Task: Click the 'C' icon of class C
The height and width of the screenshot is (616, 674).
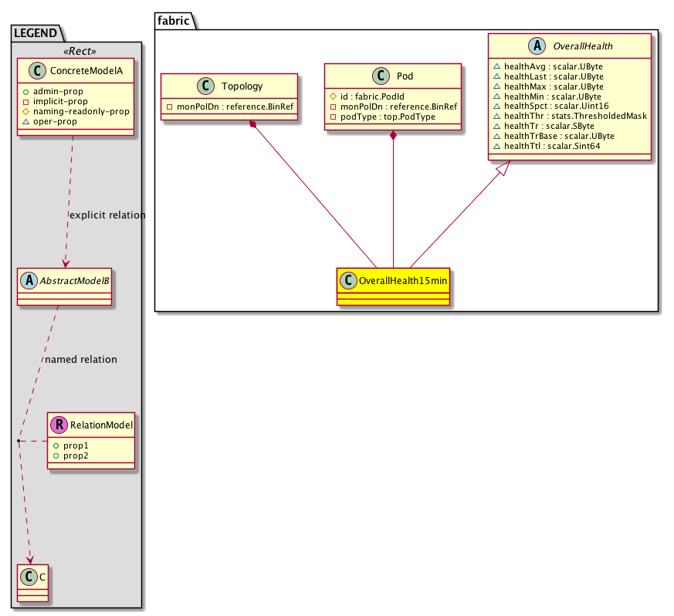Action: [29, 576]
